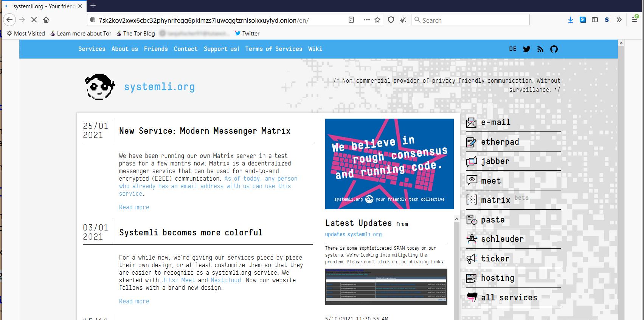Viewport: 644px width, 320px height.
Task: Open the Twitter bookmark
Action: pyautogui.click(x=247, y=33)
